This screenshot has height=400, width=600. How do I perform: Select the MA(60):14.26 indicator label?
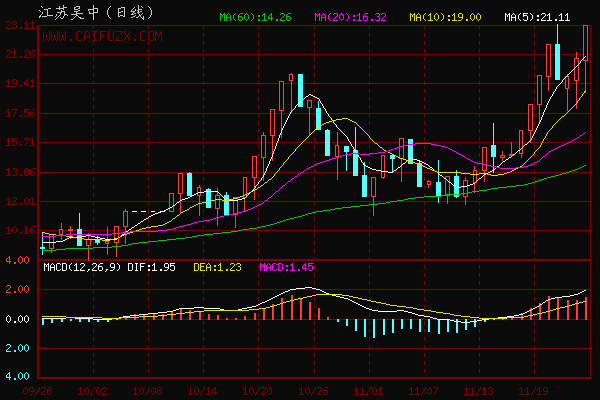coord(255,17)
